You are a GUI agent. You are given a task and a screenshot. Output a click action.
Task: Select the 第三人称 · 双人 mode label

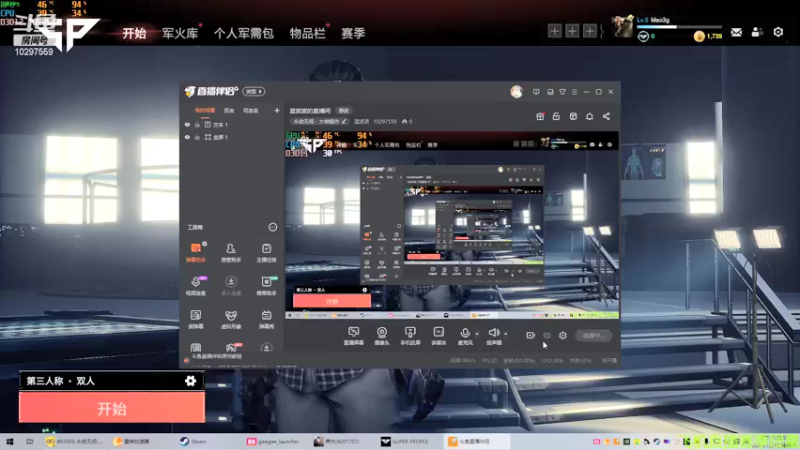click(61, 381)
